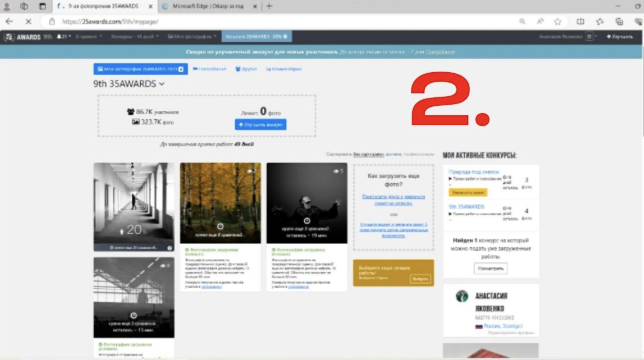
Task: Open the Пригласить друга link
Action: [394, 200]
